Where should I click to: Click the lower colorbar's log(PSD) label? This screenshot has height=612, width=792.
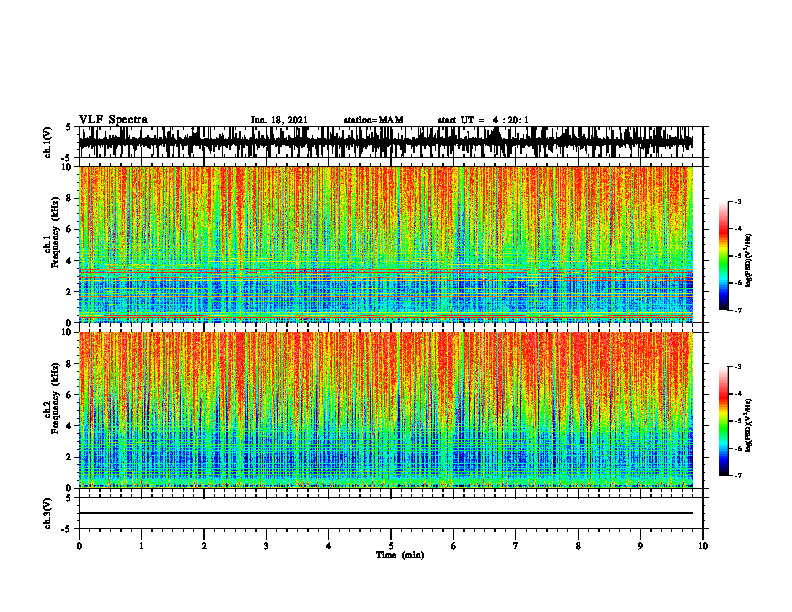[x=748, y=424]
